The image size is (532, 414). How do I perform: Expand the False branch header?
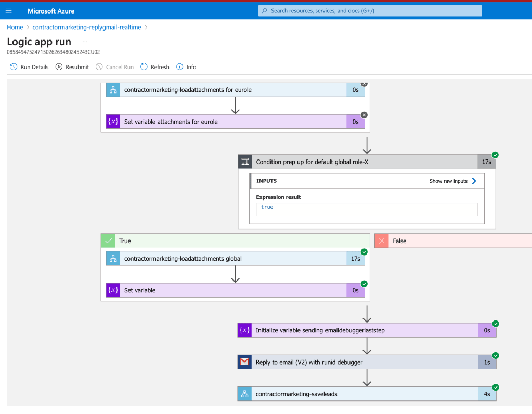[x=453, y=241]
